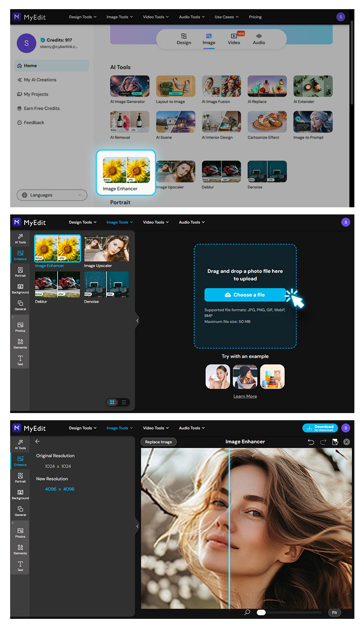The height and width of the screenshot is (629, 364).
Task: Expand Design Tools menu in top screenshot
Action: tap(82, 17)
